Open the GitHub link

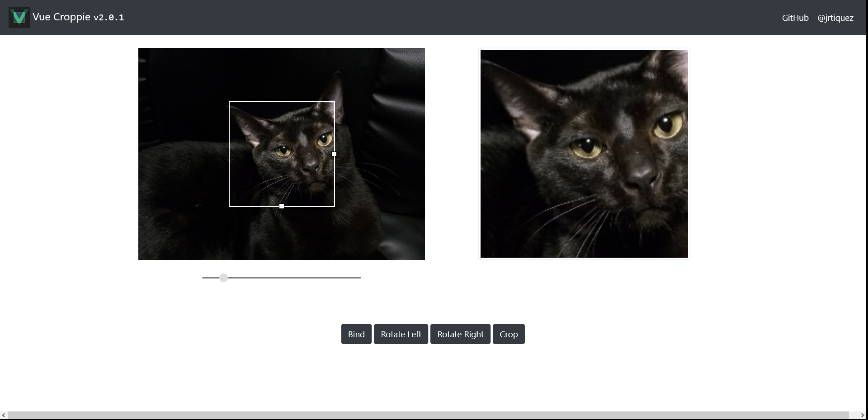tap(795, 18)
